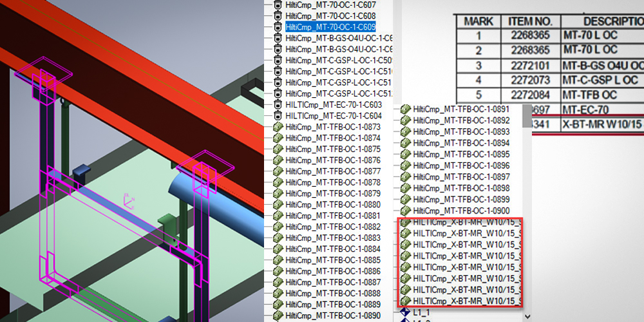Click the diamond icon beside L1_1
Viewport: 644px width, 322px height.
tap(405, 312)
